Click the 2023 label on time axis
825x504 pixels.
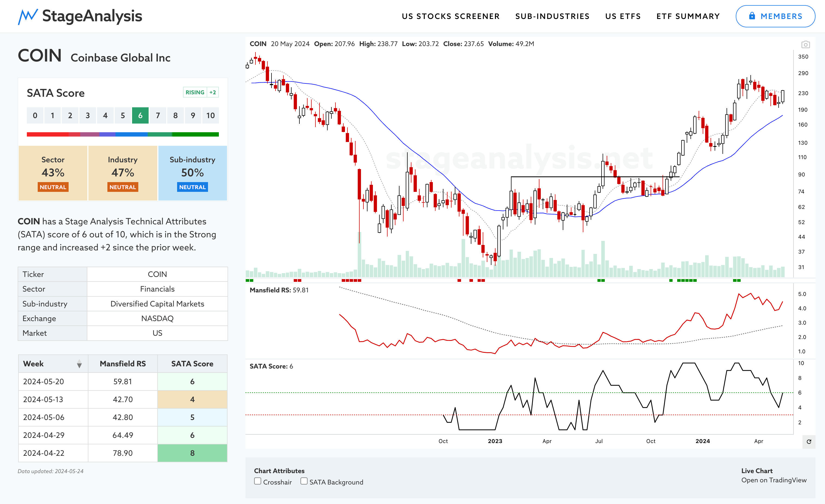click(x=495, y=441)
